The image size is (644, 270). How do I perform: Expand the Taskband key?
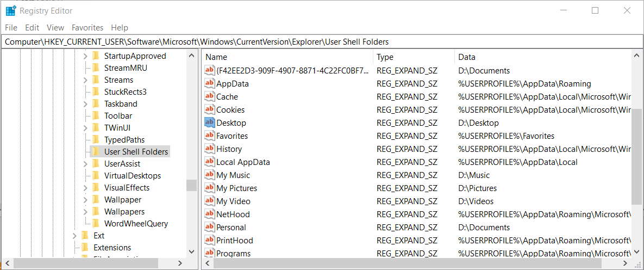pos(85,104)
